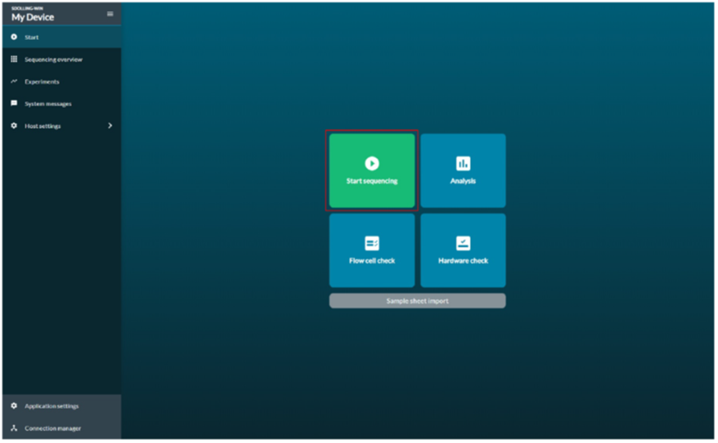718x443 pixels.
Task: Click the Experiments line chart icon
Action: [14, 81]
